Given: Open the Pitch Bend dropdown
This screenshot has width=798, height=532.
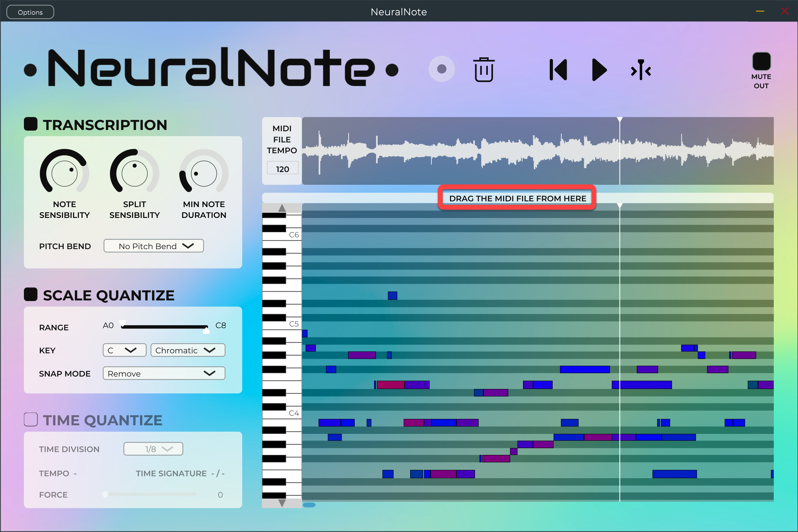Looking at the screenshot, I should click(x=153, y=246).
